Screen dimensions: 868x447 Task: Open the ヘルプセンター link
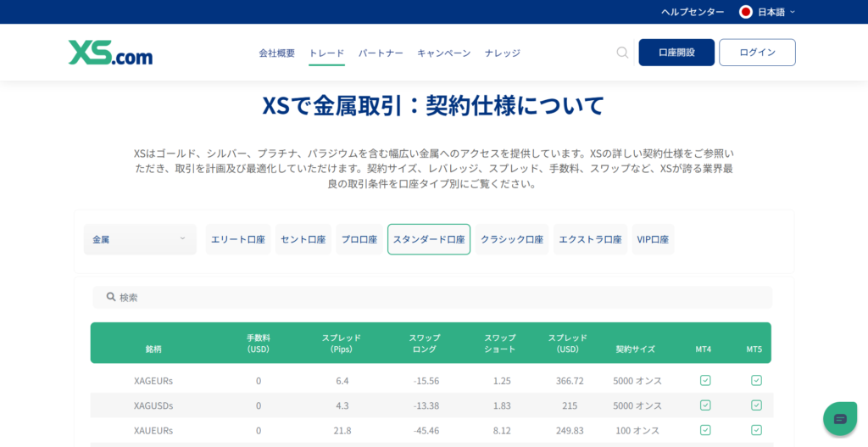[693, 12]
